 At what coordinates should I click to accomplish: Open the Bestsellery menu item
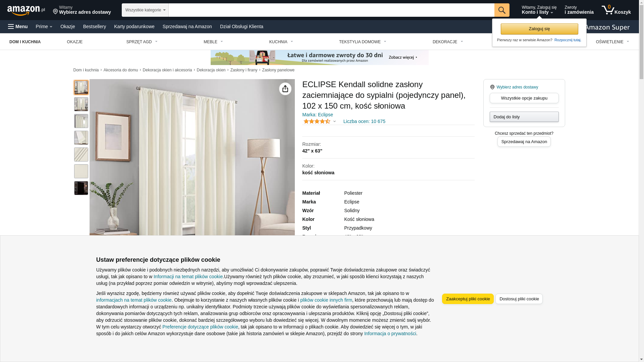95,26
